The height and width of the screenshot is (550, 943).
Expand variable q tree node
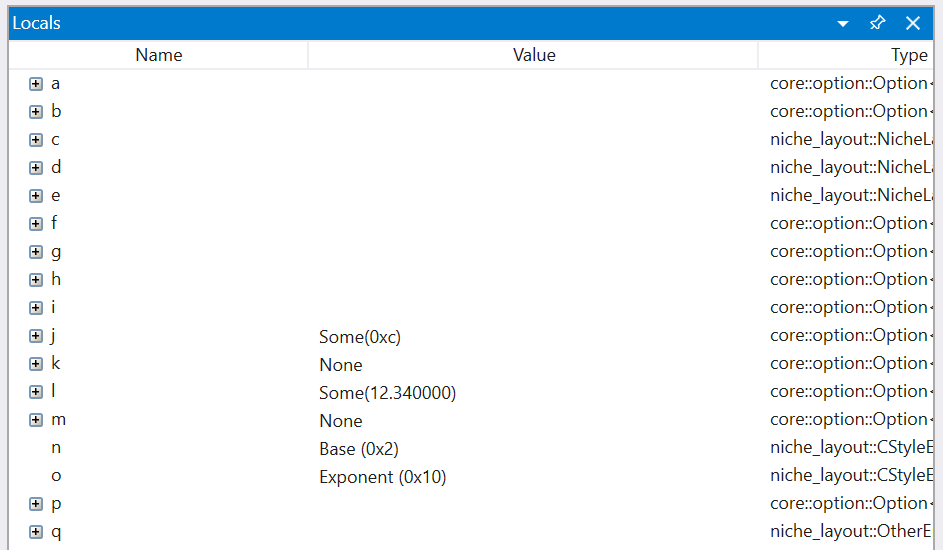tap(36, 532)
